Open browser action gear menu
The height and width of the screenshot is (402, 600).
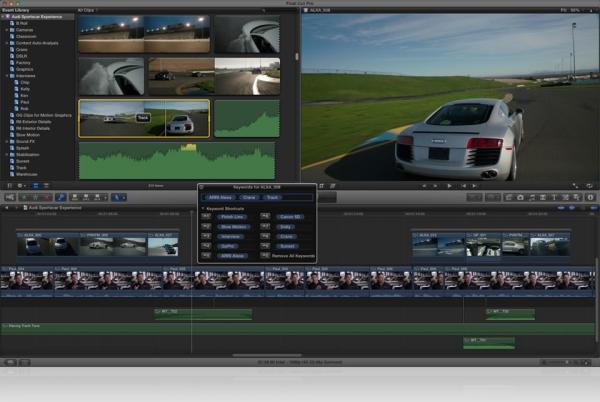pyautogui.click(x=21, y=186)
